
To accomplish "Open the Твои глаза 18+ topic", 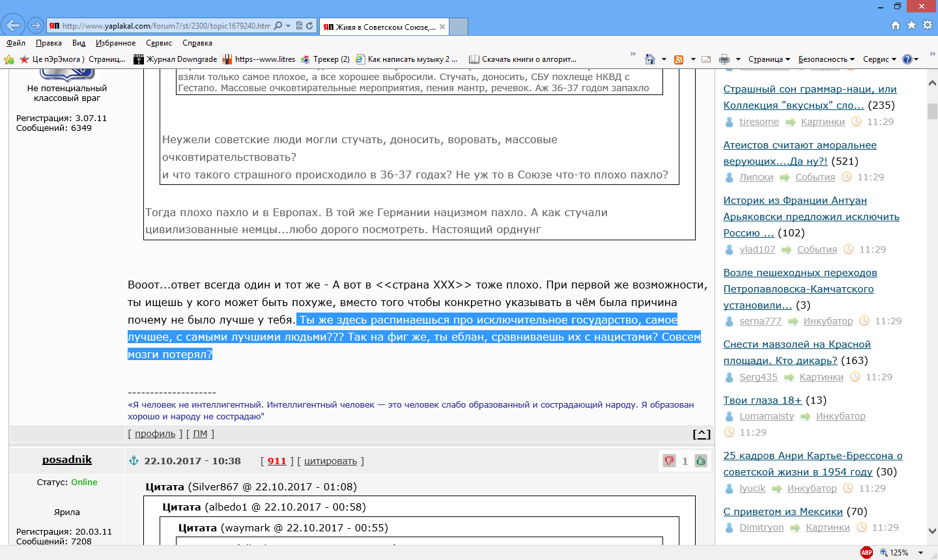I will [763, 400].
